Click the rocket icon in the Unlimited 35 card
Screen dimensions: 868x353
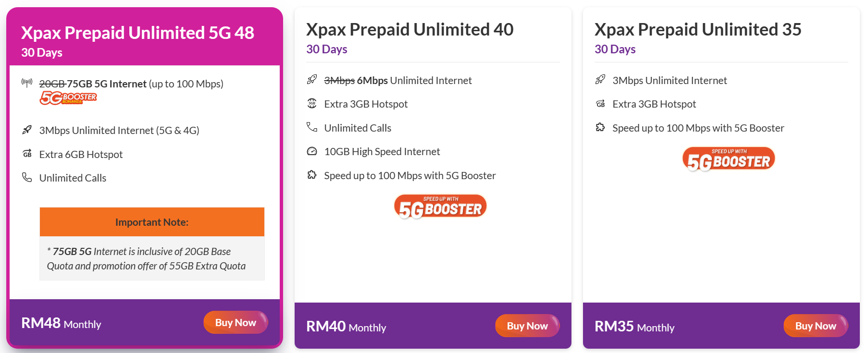[600, 80]
